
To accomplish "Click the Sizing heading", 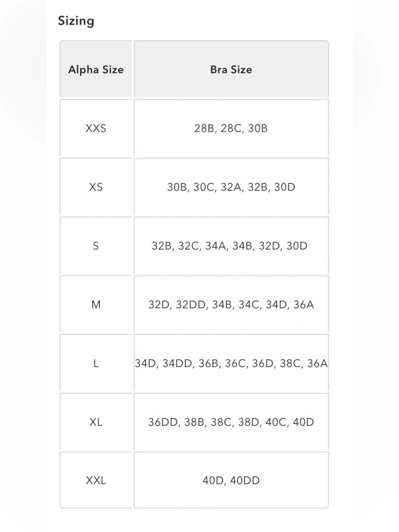I will point(76,21).
